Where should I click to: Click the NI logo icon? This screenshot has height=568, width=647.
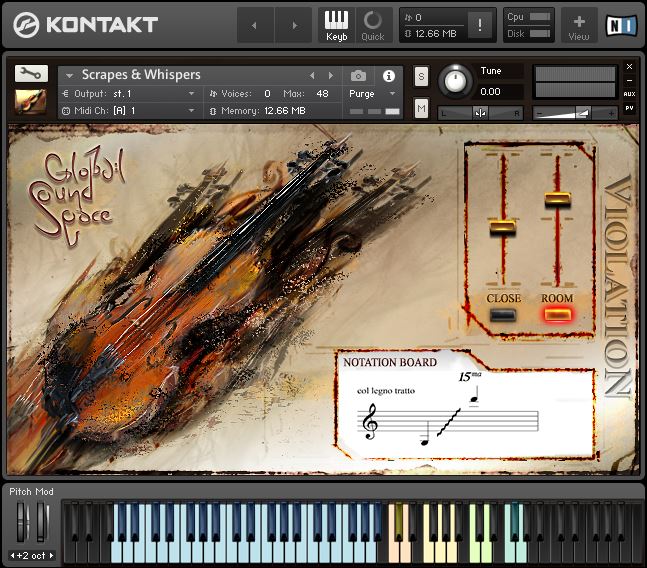[x=622, y=24]
